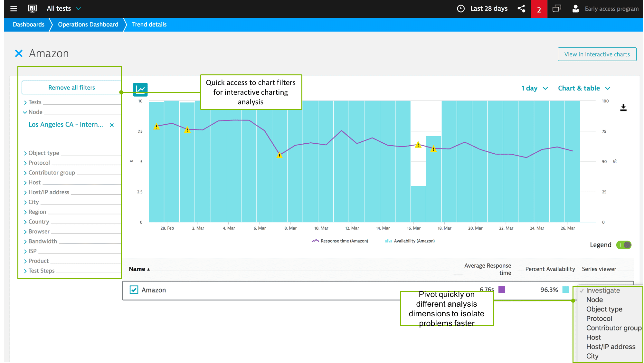Expand the Protocol filter
The width and height of the screenshot is (644, 363).
click(x=37, y=163)
